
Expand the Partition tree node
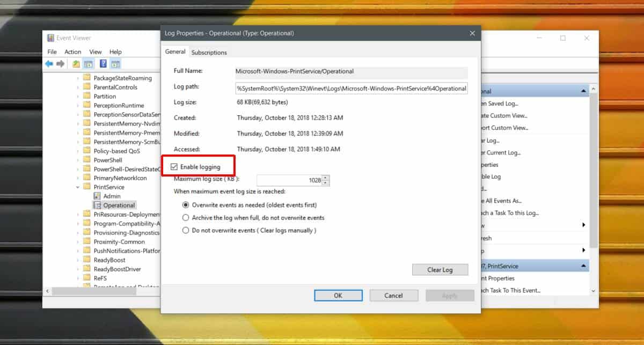[78, 96]
